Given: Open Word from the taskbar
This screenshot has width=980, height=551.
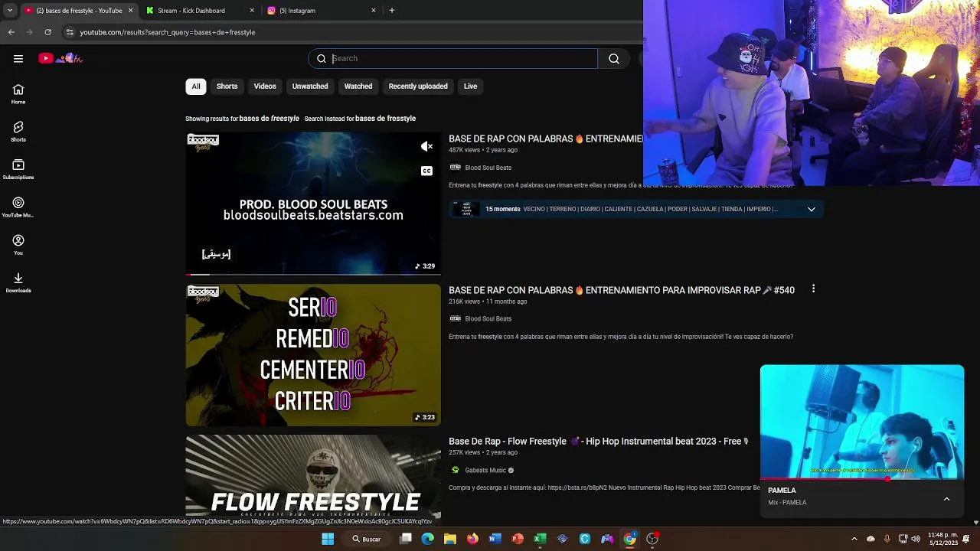Looking at the screenshot, I should (495, 539).
